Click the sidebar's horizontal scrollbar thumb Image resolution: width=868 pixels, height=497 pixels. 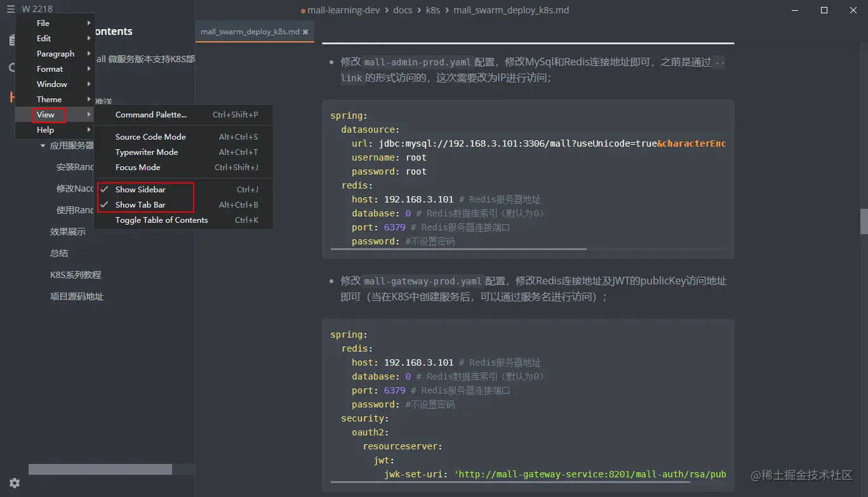pyautogui.click(x=100, y=470)
